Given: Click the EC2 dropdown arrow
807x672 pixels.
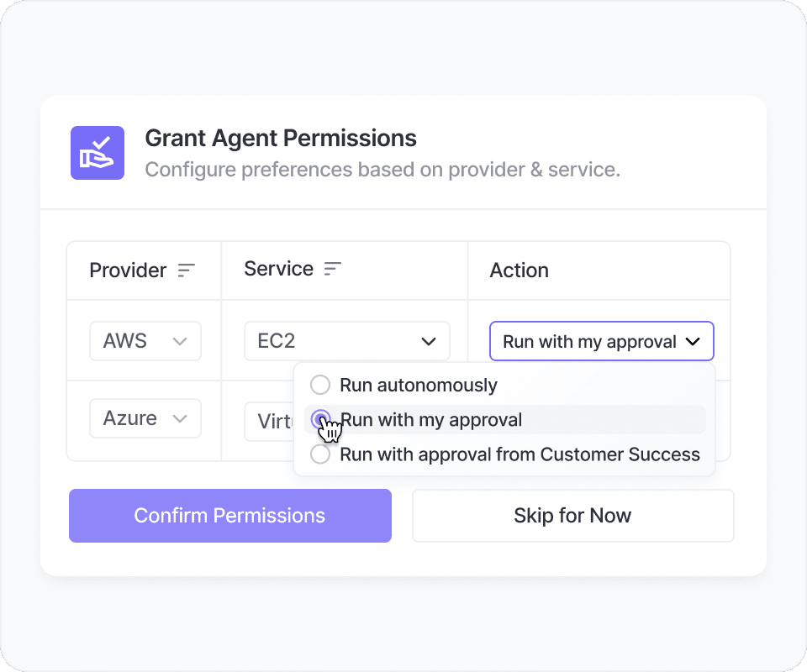Looking at the screenshot, I should tap(429, 342).
